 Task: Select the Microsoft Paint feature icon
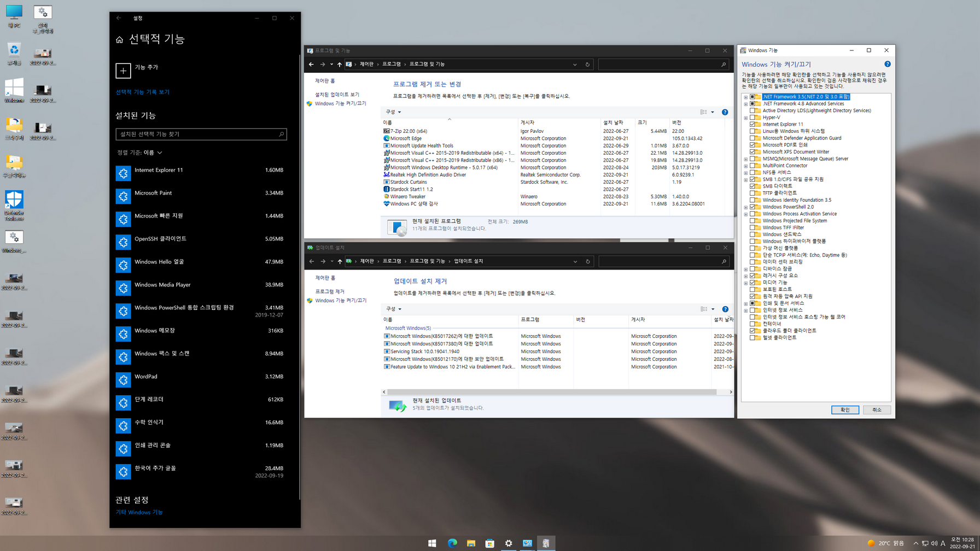click(x=123, y=196)
